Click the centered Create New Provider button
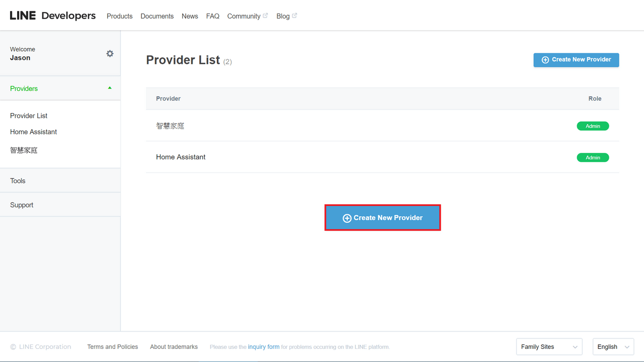Viewport: 644px width, 362px height. coord(383,218)
